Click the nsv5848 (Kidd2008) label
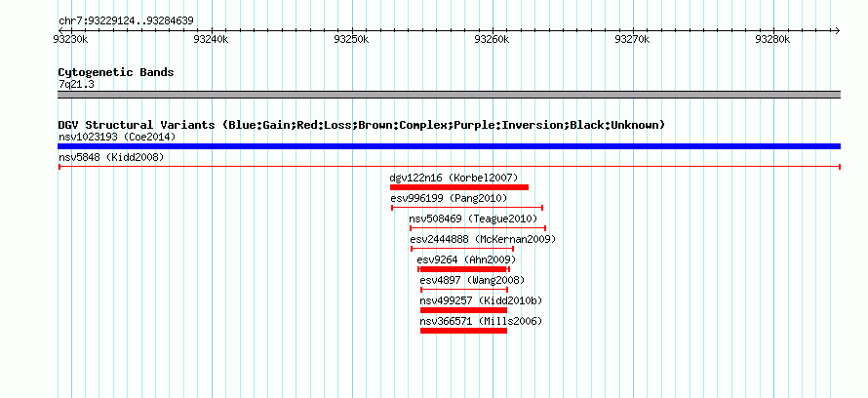The width and height of the screenshot is (868, 398). [111, 158]
